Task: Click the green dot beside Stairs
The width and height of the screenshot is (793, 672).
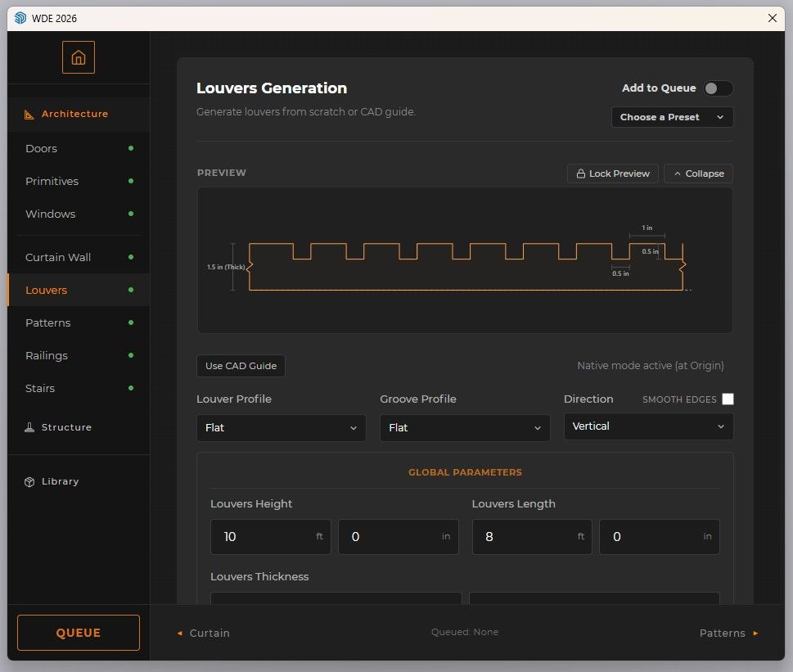Action: tap(131, 388)
